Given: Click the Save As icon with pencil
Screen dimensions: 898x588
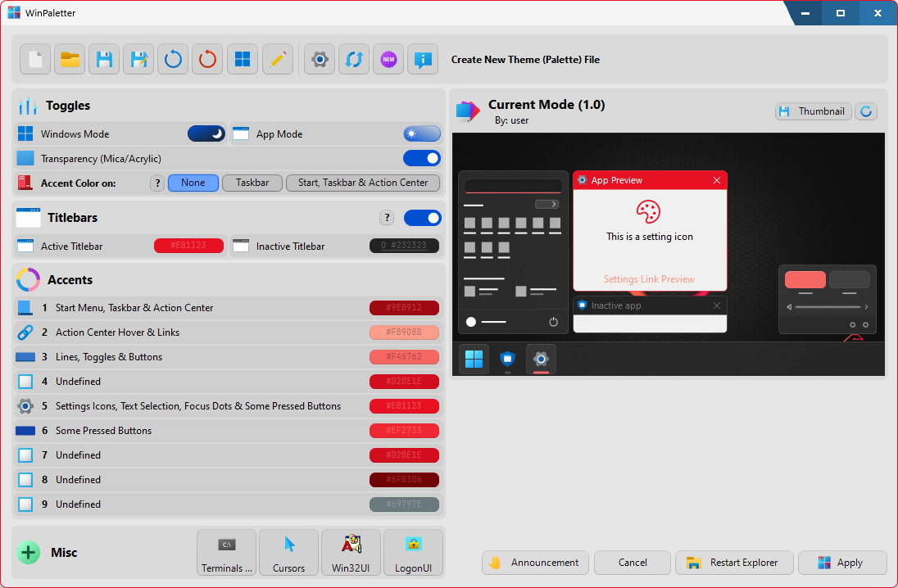Looking at the screenshot, I should [x=138, y=60].
